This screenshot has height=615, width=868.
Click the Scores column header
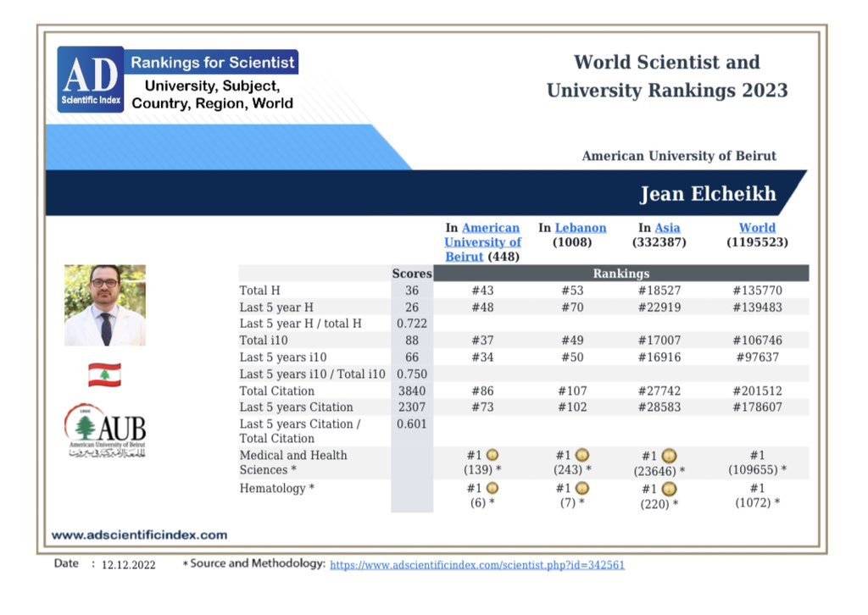412,274
